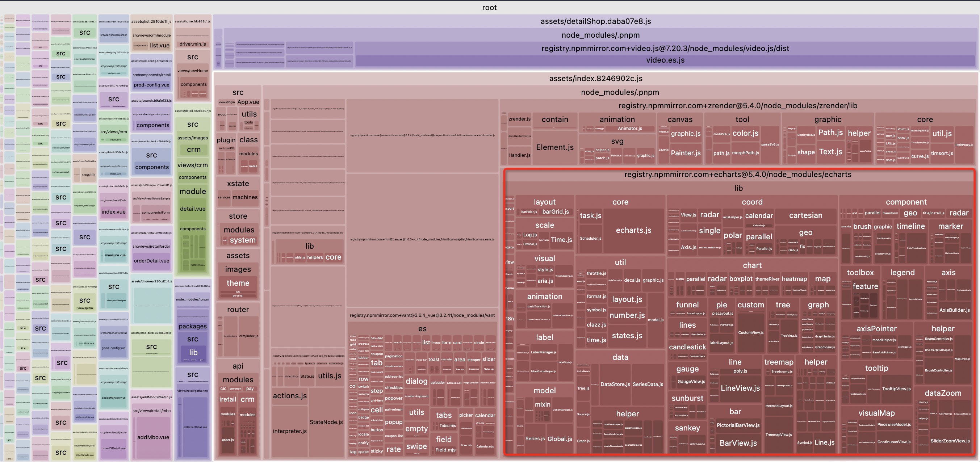Click the addMbo.vue block
The width and height of the screenshot is (980, 462).
point(153,437)
